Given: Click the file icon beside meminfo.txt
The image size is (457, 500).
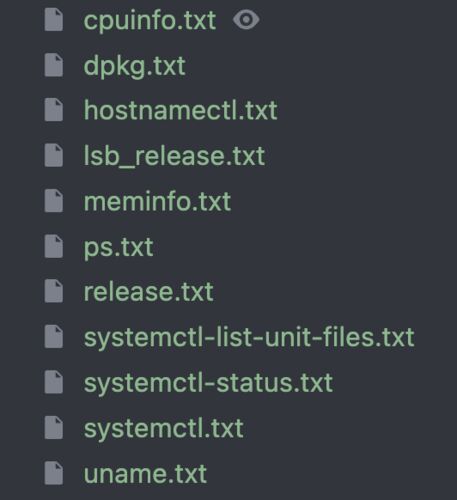Looking at the screenshot, I should pos(54,201).
